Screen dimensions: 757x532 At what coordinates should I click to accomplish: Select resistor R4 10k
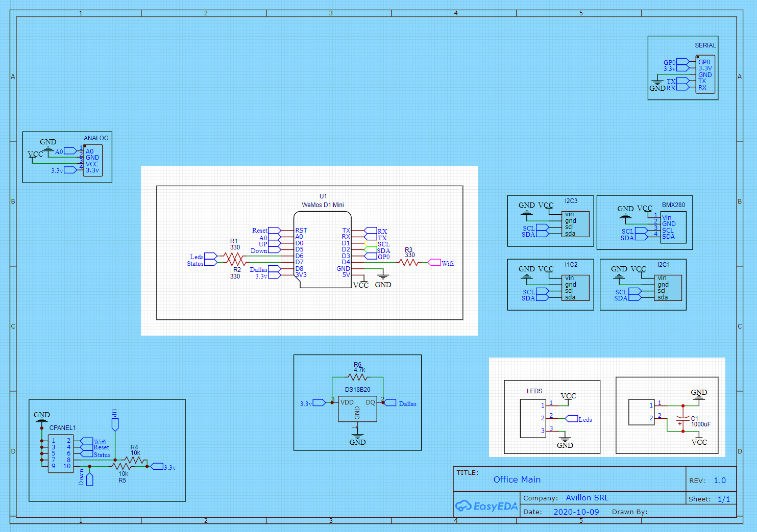coord(134,460)
